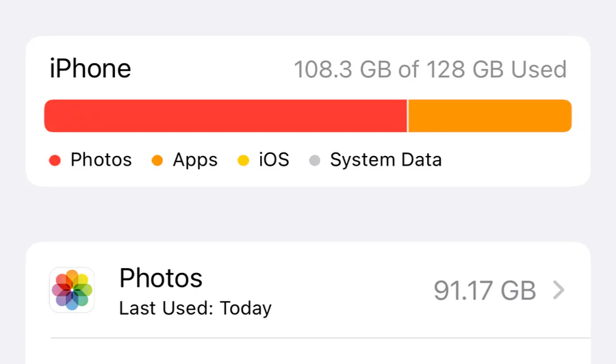Click the orange Apps segment of storage bar

tap(490, 116)
